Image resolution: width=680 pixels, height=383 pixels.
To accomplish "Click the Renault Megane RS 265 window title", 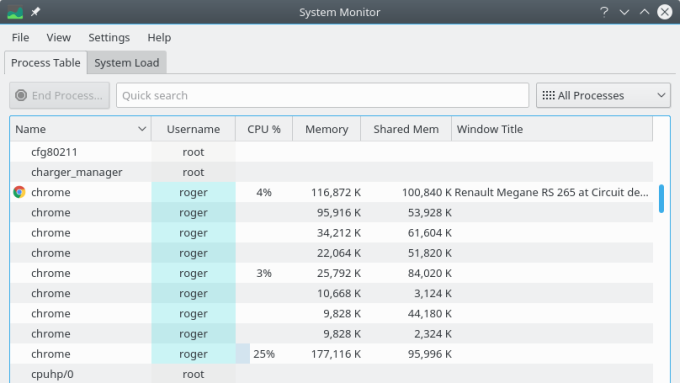I will tap(551, 192).
